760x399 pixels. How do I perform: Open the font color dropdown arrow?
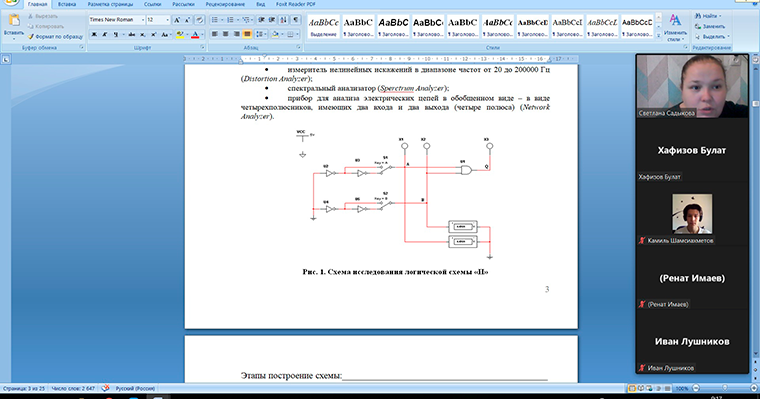click(x=202, y=34)
